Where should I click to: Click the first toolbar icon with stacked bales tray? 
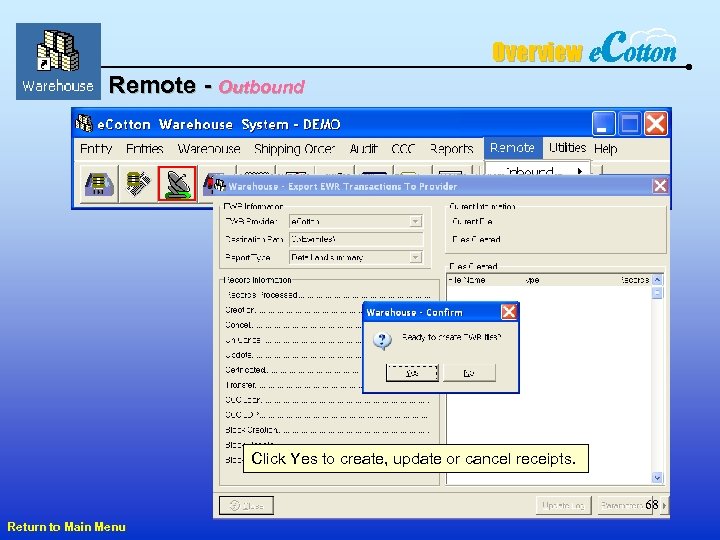pos(99,184)
